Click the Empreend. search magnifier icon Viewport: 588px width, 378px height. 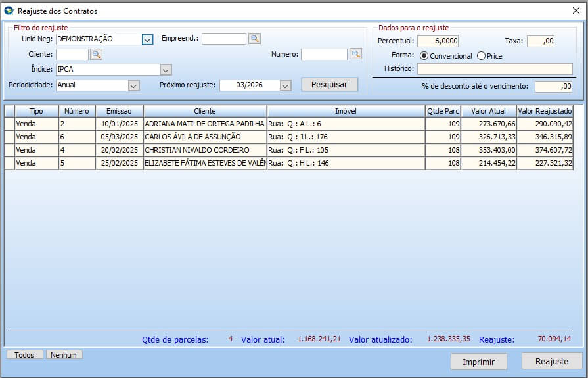pyautogui.click(x=254, y=39)
